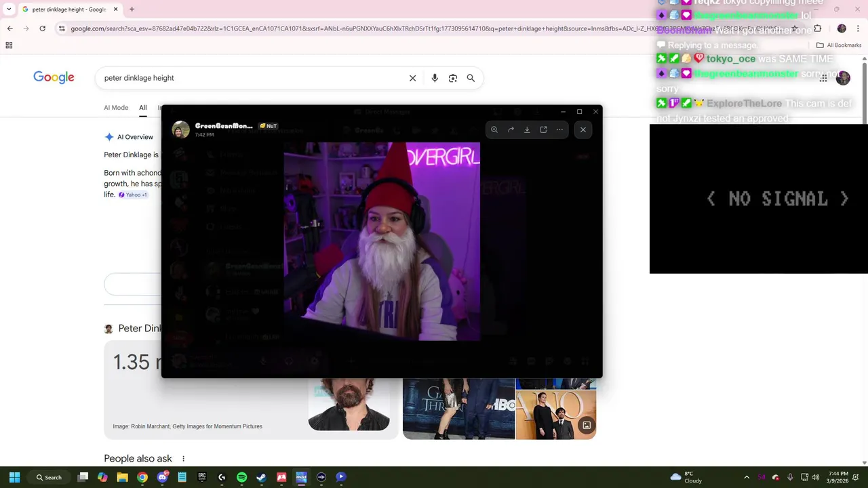Click the microphone tray icon

pos(790,477)
